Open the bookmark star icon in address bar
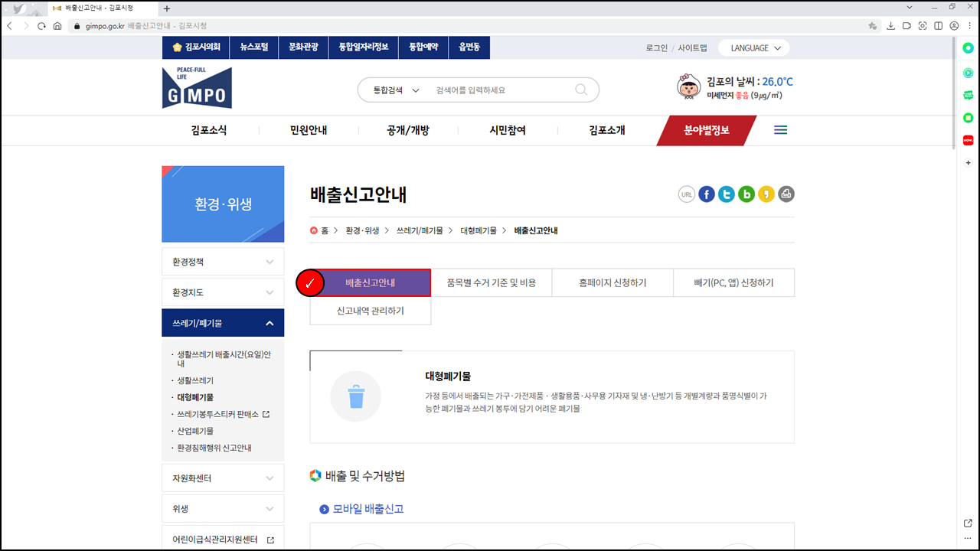Viewport: 980px width, 551px height. click(873, 26)
